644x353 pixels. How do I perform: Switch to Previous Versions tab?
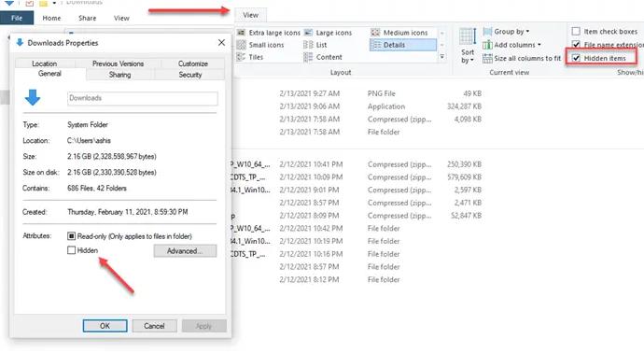point(118,64)
